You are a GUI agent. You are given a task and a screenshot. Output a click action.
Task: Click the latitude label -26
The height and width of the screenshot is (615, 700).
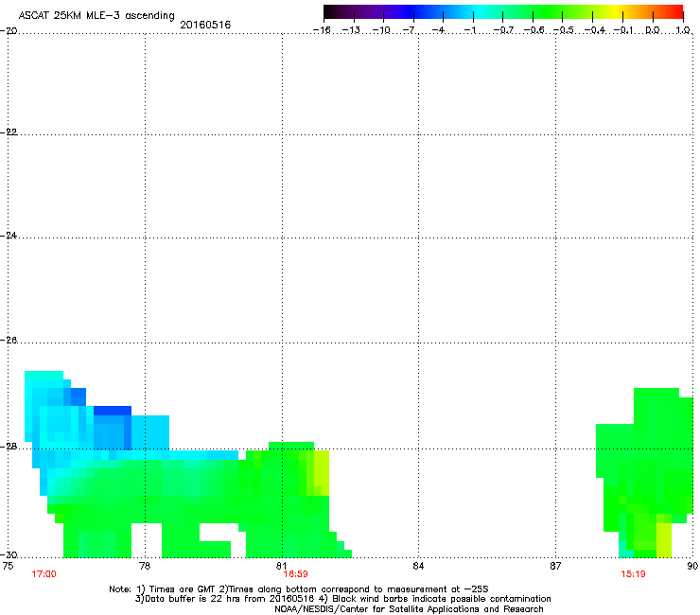(9, 341)
